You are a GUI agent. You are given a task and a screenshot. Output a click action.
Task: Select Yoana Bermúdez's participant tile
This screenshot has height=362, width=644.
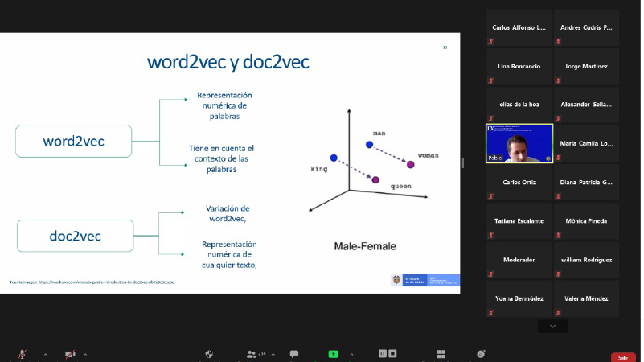click(x=519, y=298)
